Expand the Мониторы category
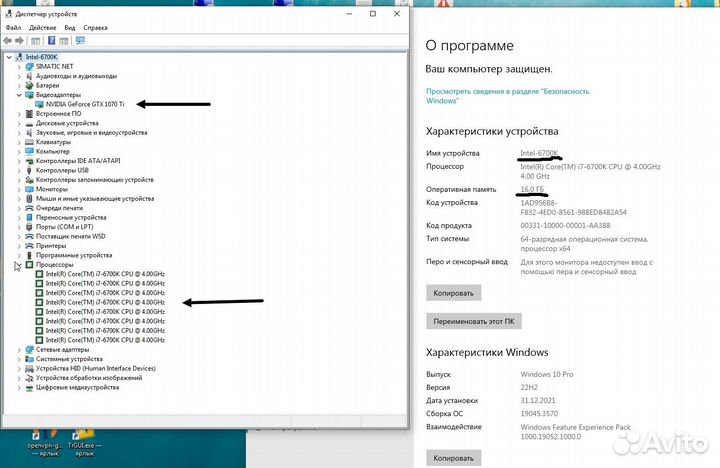The height and width of the screenshot is (468, 720). (x=19, y=189)
